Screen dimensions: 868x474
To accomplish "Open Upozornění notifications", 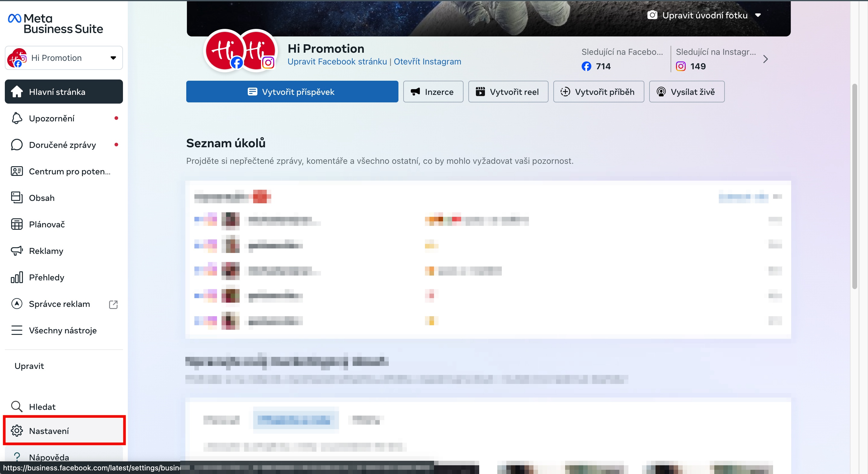I will coord(64,118).
